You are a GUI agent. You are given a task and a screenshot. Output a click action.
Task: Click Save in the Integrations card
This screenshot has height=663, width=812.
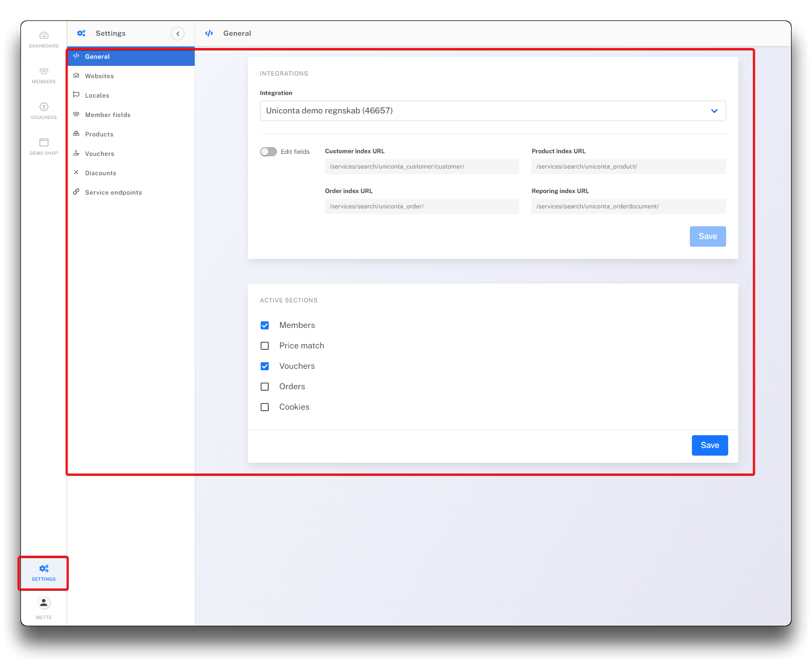(707, 236)
